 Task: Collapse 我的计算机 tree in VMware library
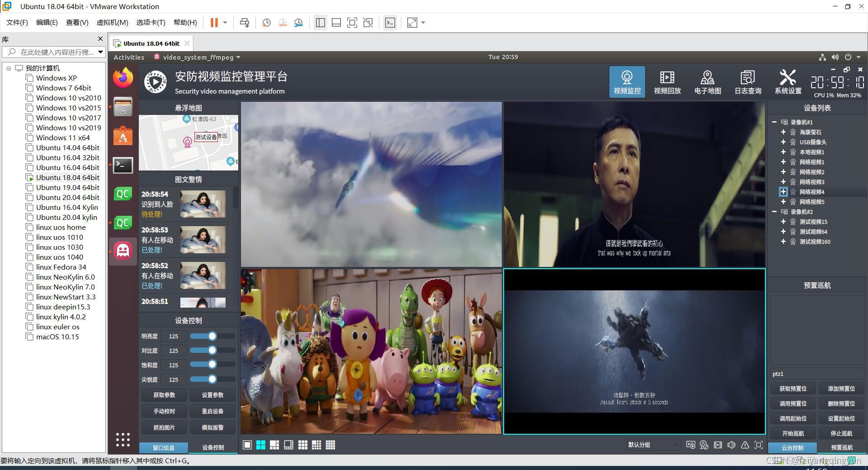point(9,68)
